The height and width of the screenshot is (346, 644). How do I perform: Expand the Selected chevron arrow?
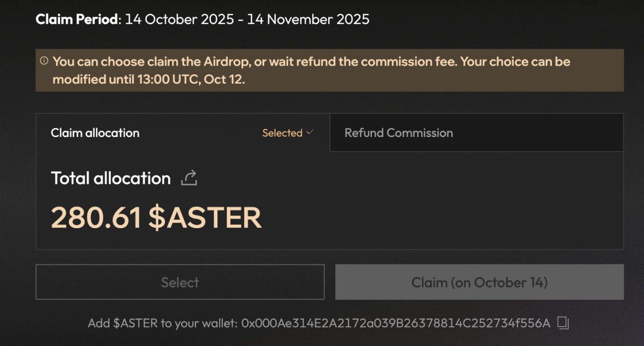pos(309,132)
